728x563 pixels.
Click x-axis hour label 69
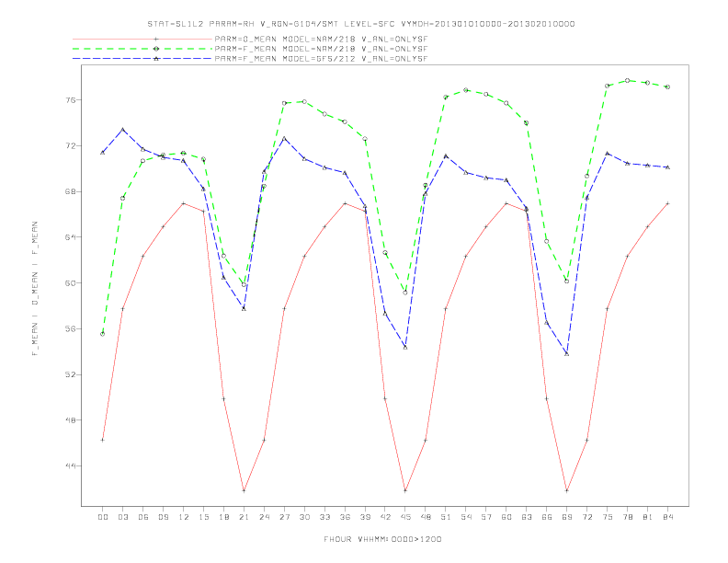(x=567, y=517)
